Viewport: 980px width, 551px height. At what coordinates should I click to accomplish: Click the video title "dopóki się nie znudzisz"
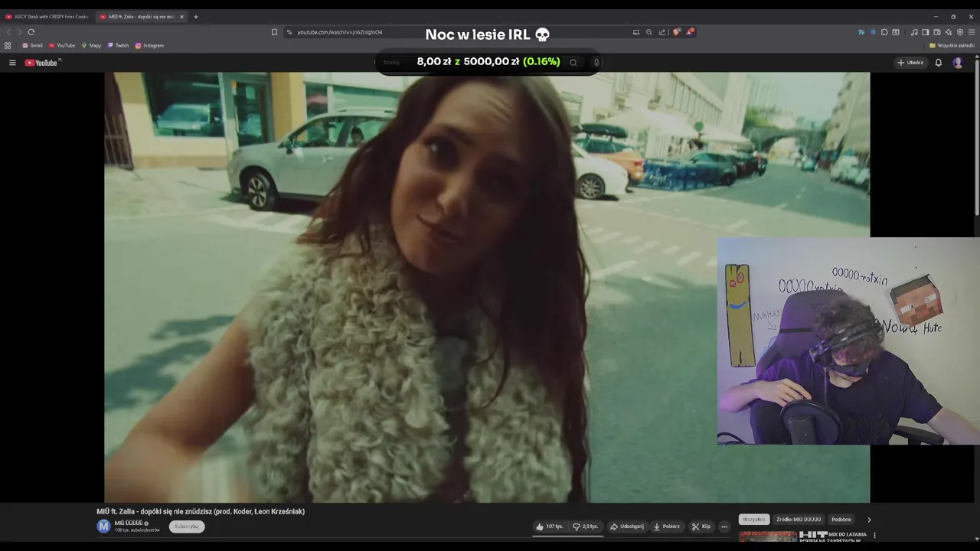(201, 511)
